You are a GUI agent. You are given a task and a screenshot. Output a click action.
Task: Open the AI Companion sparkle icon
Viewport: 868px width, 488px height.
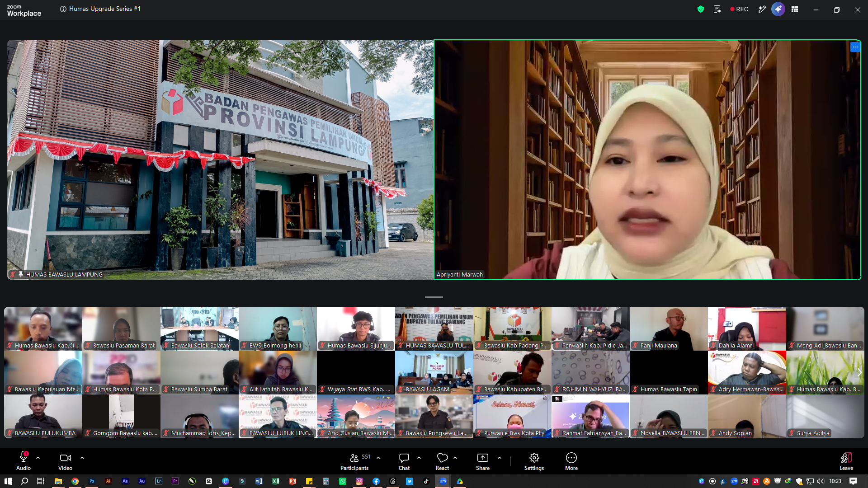tap(778, 9)
